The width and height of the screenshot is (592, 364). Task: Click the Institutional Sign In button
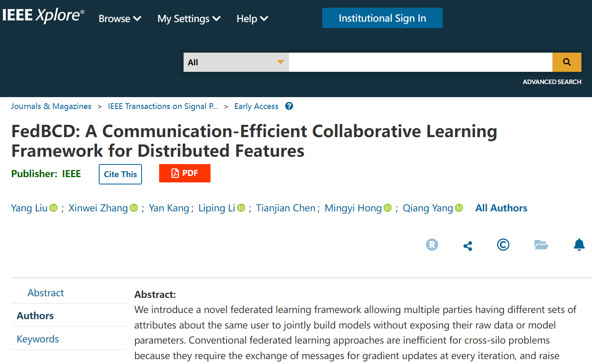[x=382, y=18]
